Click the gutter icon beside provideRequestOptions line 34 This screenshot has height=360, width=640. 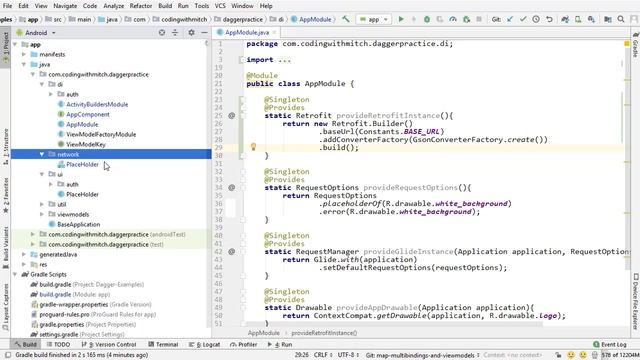[x=231, y=187]
